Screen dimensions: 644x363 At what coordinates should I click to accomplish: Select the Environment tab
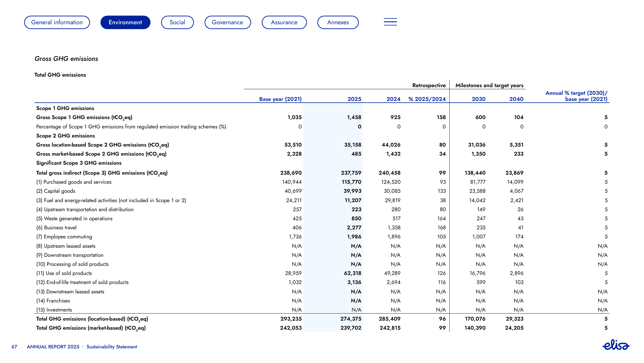point(125,23)
